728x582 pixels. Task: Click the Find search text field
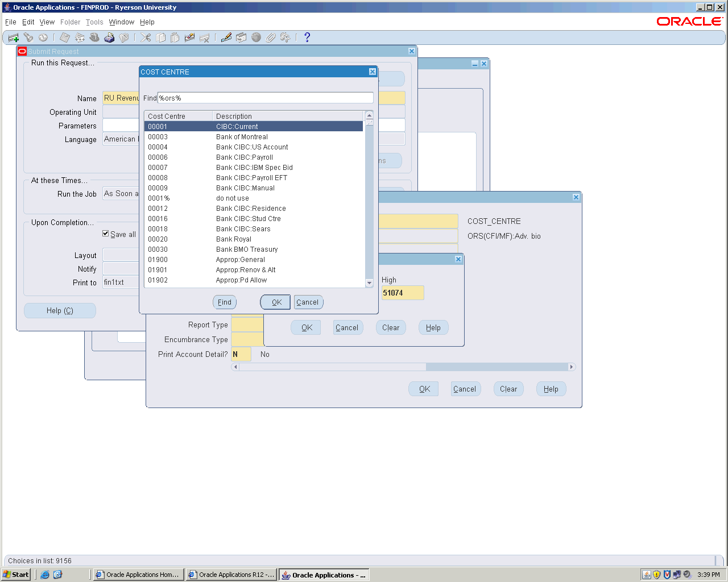click(x=265, y=98)
